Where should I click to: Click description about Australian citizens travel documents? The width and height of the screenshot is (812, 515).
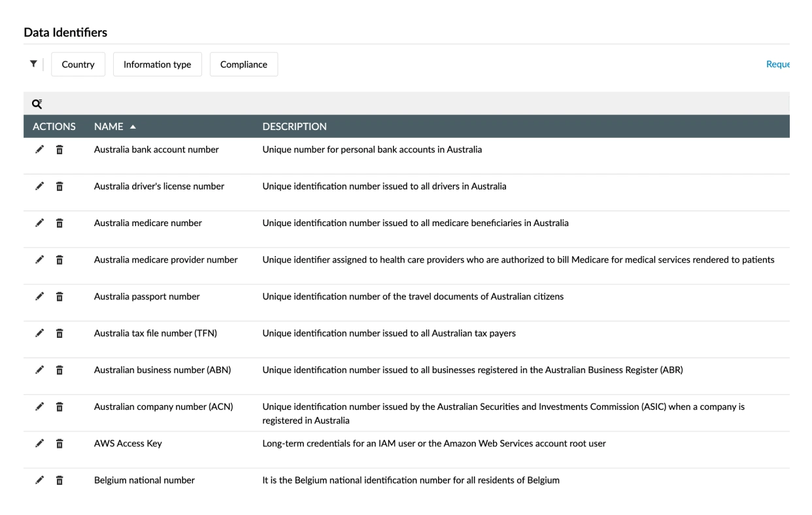click(413, 297)
